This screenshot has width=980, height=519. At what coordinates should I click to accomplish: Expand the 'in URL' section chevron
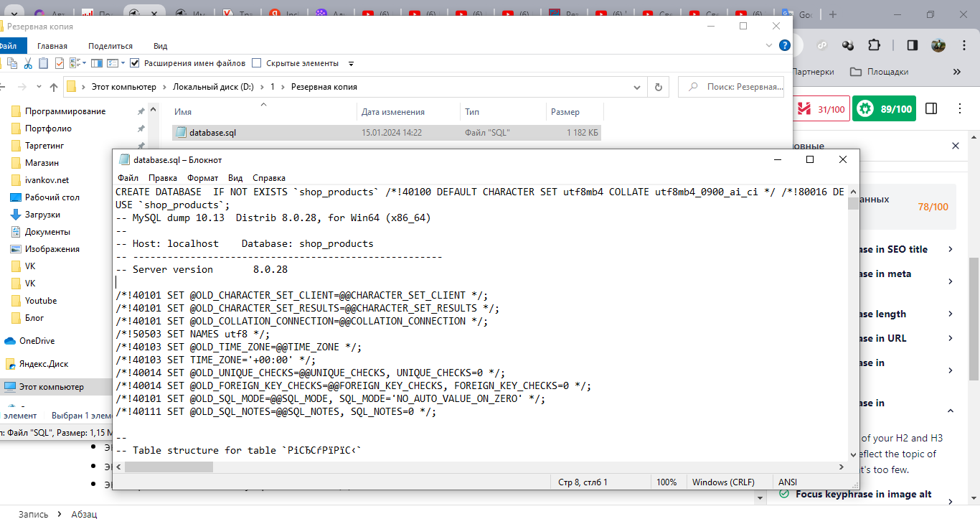(951, 338)
